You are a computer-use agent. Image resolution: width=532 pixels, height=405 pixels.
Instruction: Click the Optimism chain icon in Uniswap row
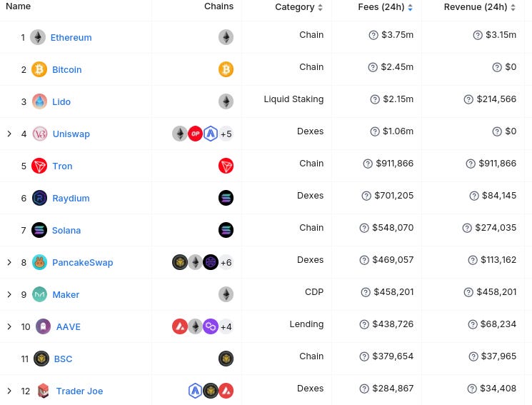(195, 134)
